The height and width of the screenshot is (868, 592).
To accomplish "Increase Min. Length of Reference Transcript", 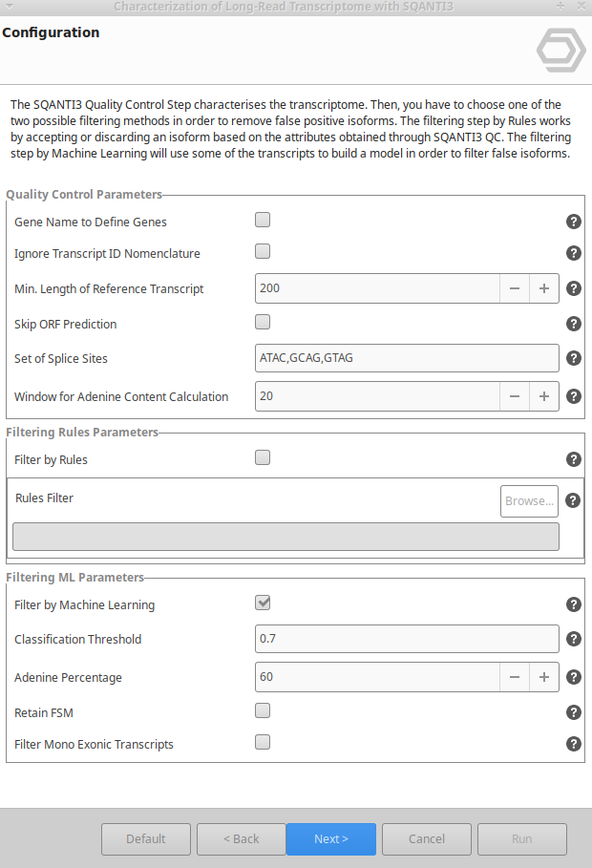I will point(544,288).
